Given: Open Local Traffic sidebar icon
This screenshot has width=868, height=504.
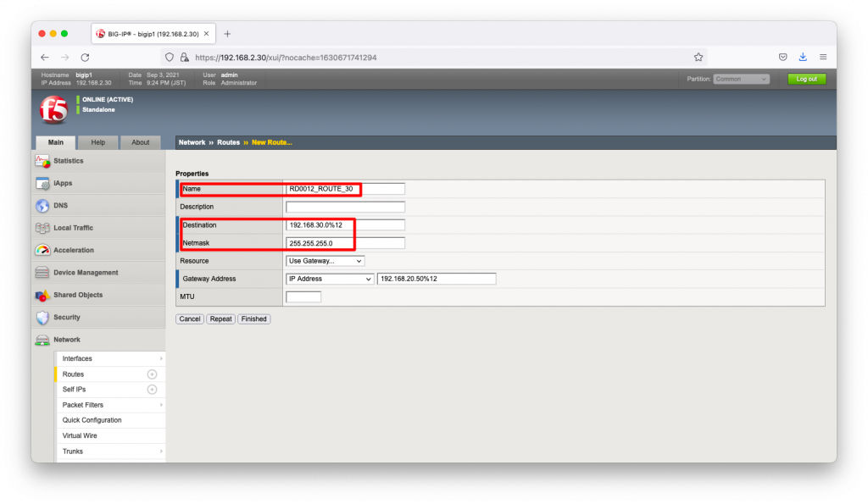Looking at the screenshot, I should point(42,228).
